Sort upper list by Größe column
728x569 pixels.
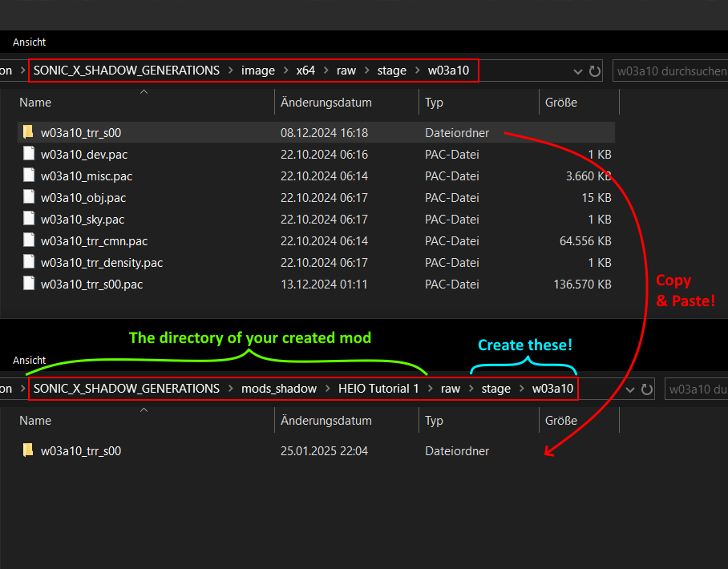click(561, 103)
